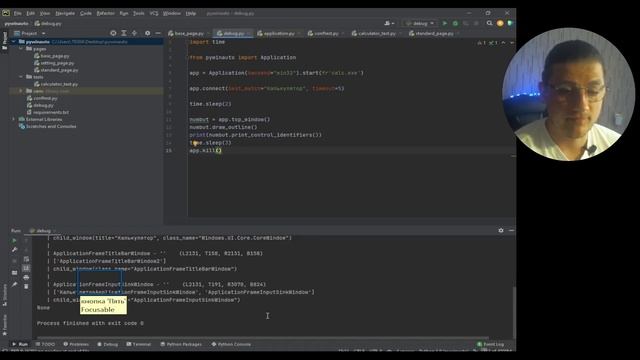Click the print icon in the Run panel toolbar
This screenshot has width=640, height=360.
26,278
